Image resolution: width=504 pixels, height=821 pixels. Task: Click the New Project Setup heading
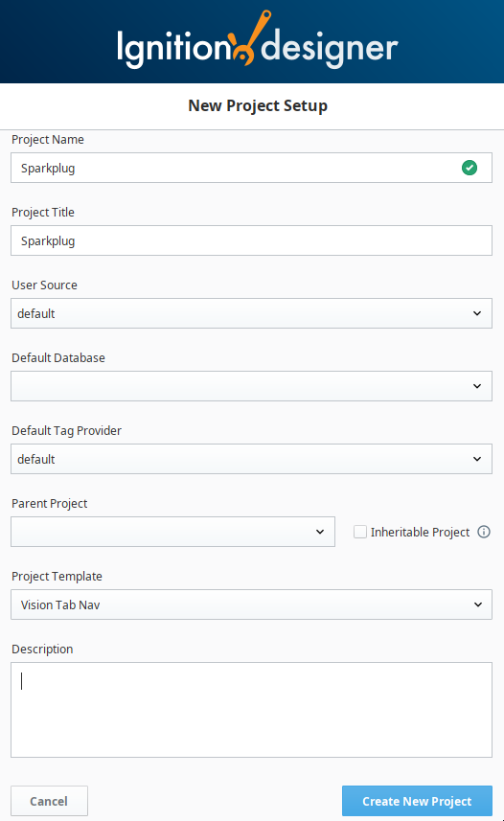258,105
